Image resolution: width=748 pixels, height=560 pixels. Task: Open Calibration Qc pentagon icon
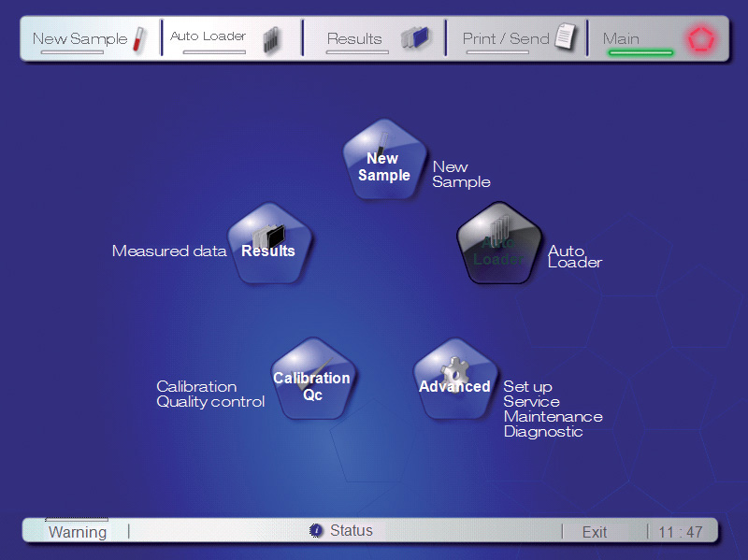[312, 380]
